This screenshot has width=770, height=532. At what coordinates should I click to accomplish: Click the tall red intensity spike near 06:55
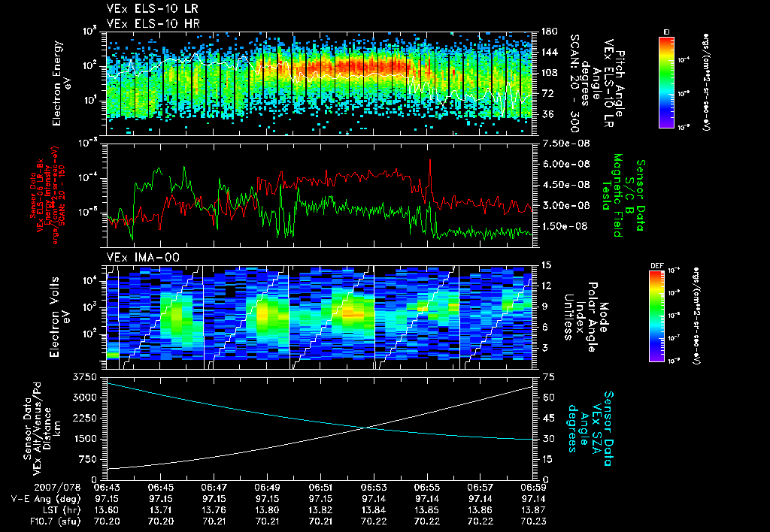coord(430,179)
